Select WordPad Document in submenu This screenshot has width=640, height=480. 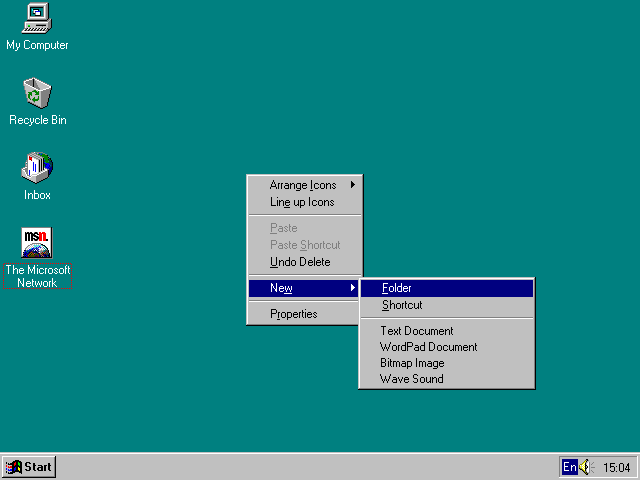coord(428,347)
